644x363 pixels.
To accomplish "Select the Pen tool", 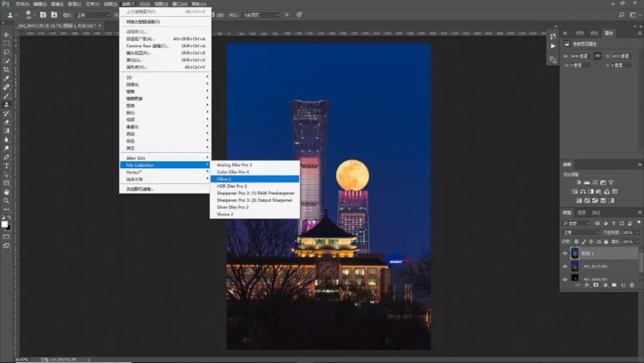I will click(6, 157).
